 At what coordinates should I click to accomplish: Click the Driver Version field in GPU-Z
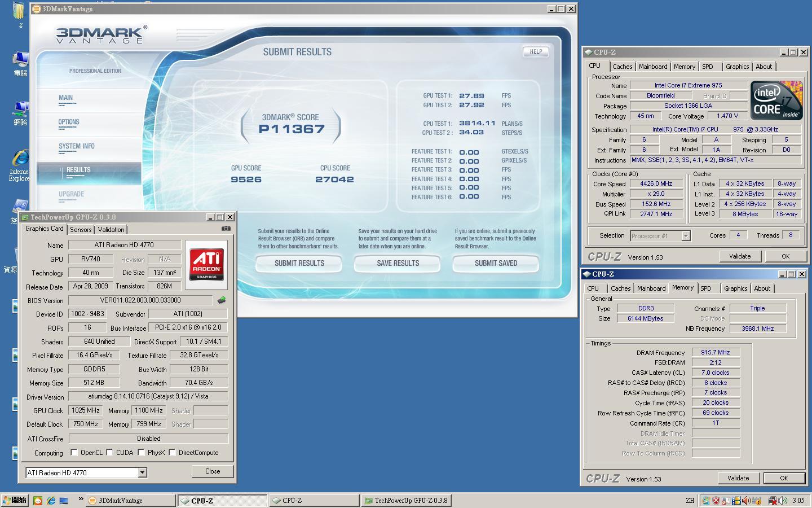148,396
